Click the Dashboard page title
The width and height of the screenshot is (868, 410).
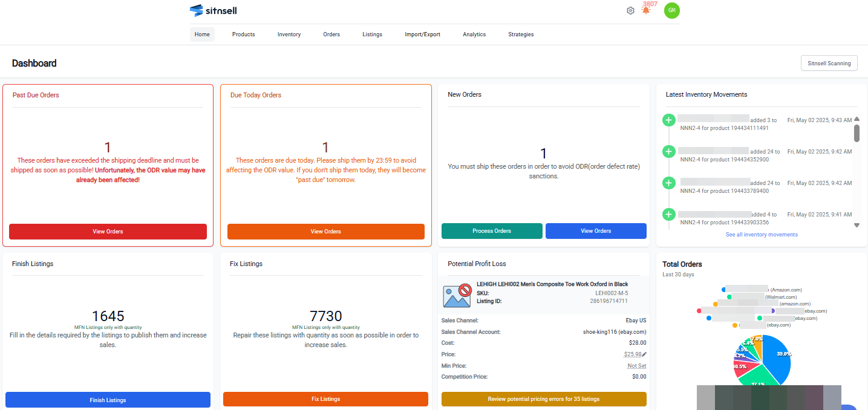pos(34,63)
